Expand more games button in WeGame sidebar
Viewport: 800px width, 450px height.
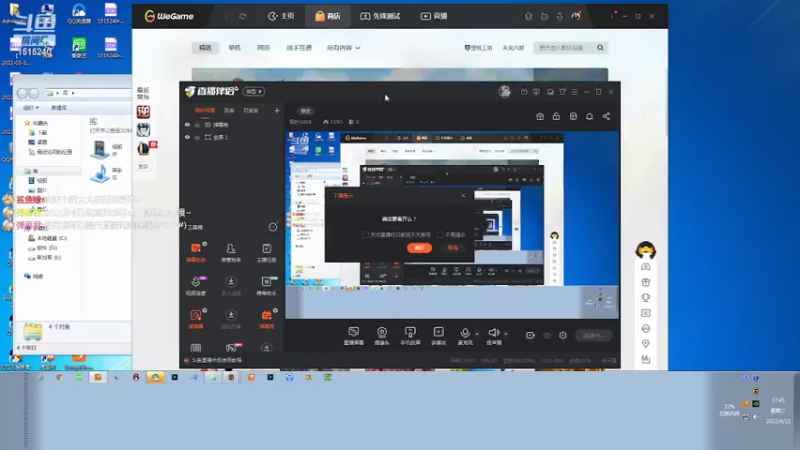(143, 166)
